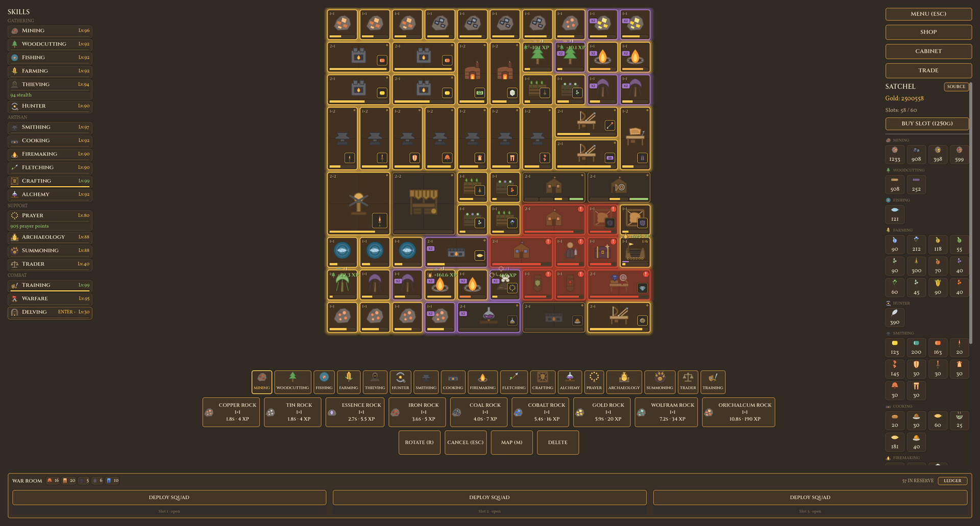
Task: Pick the Orichalcum Rock building option
Action: 738,412
